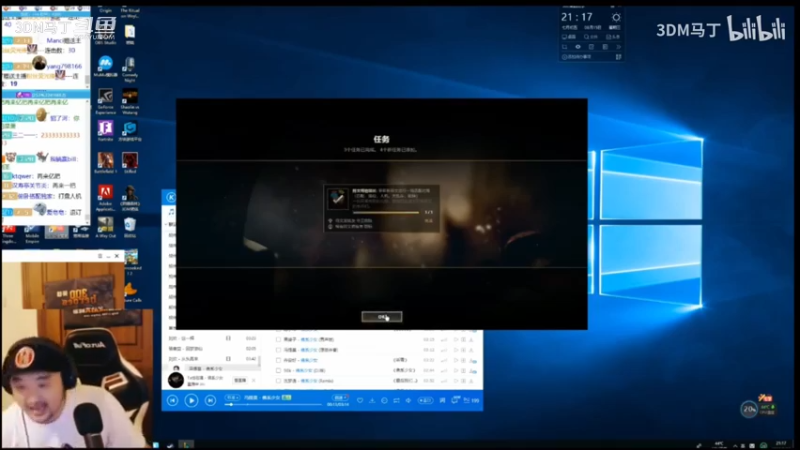This screenshot has width=800, height=450.
Task: Tick the checkbox for the Remix song row
Action: click(278, 381)
